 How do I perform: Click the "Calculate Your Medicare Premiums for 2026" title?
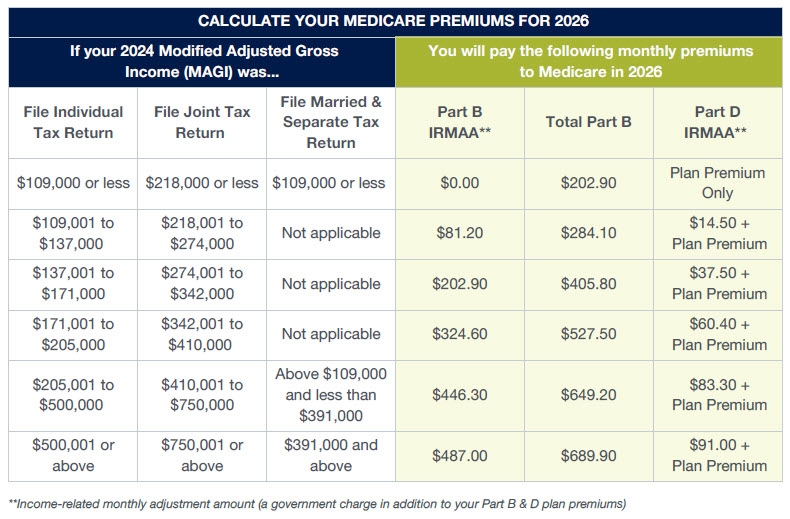tap(395, 21)
